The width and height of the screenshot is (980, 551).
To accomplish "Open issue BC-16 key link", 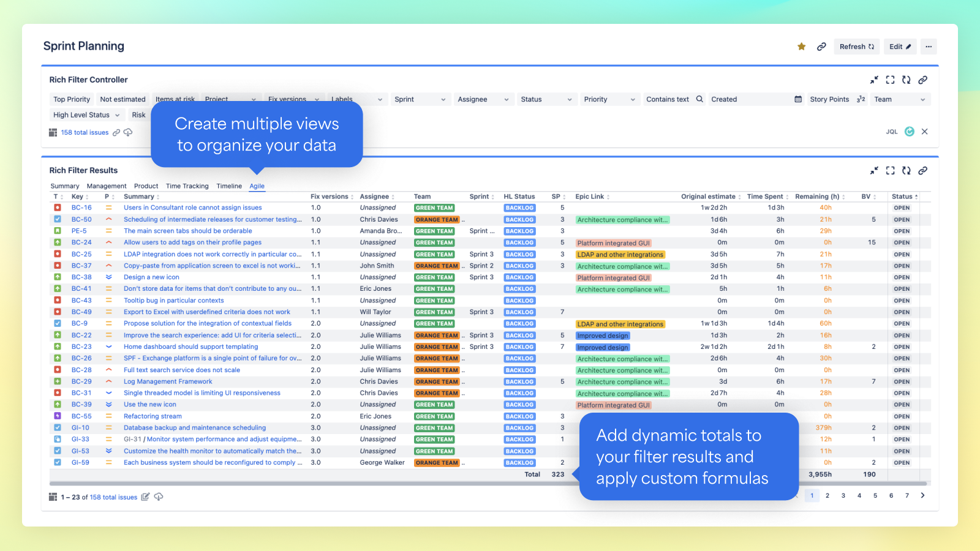I will click(x=81, y=208).
